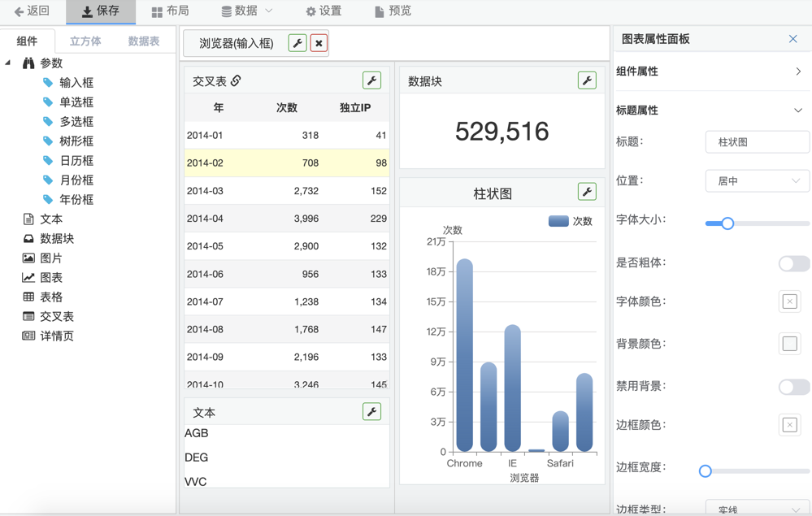Click the tag icon next to 日历框
This screenshot has height=516, width=812.
(48, 160)
